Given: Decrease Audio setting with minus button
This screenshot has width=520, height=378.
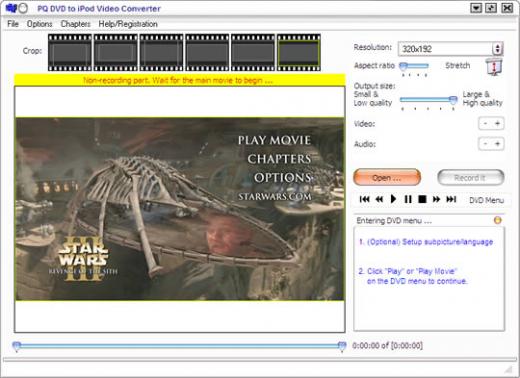Looking at the screenshot, I should click(x=485, y=144).
